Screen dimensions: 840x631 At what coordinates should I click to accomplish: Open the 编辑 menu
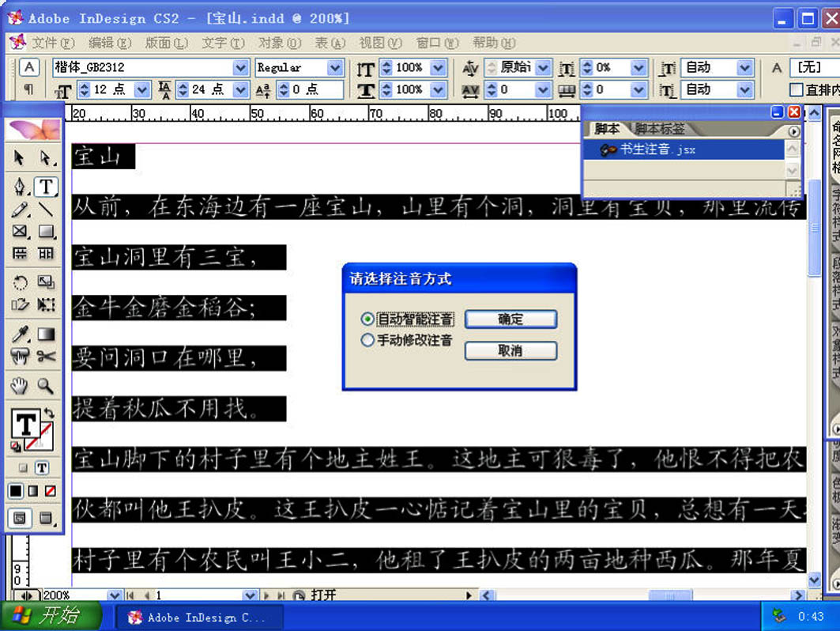[x=109, y=43]
